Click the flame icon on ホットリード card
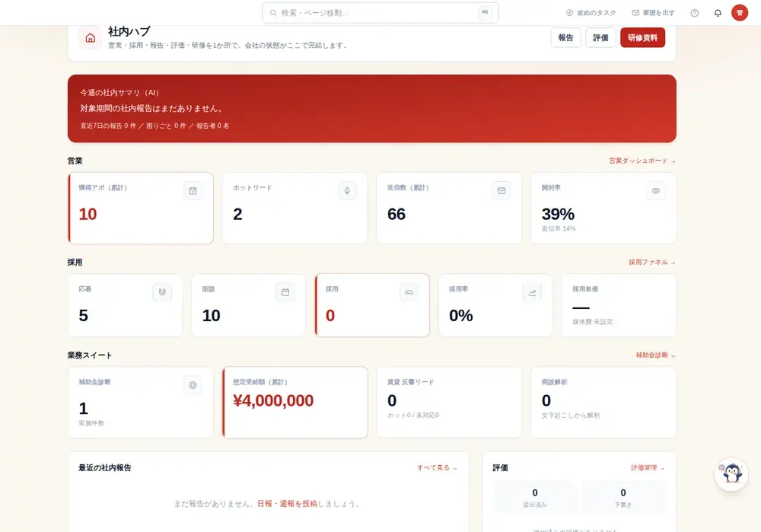Viewport: 761px width, 532px height. (347, 191)
